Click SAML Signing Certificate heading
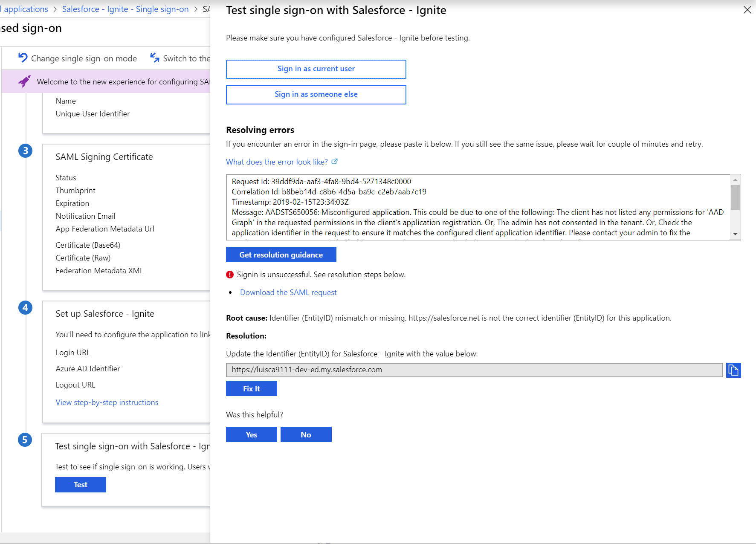Image resolution: width=756 pixels, height=544 pixels. coord(104,157)
